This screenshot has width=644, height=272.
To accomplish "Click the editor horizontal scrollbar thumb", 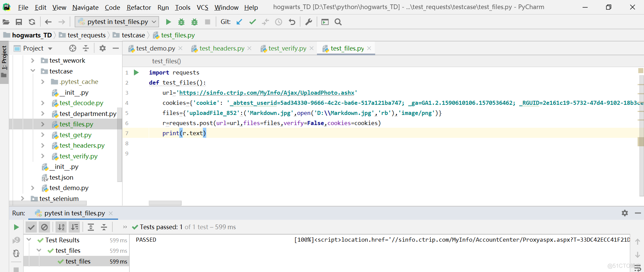I will 165,203.
